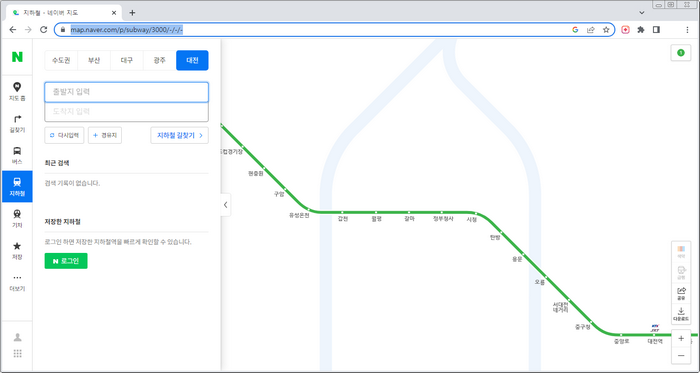Click the profile icon in sidebar

17,337
